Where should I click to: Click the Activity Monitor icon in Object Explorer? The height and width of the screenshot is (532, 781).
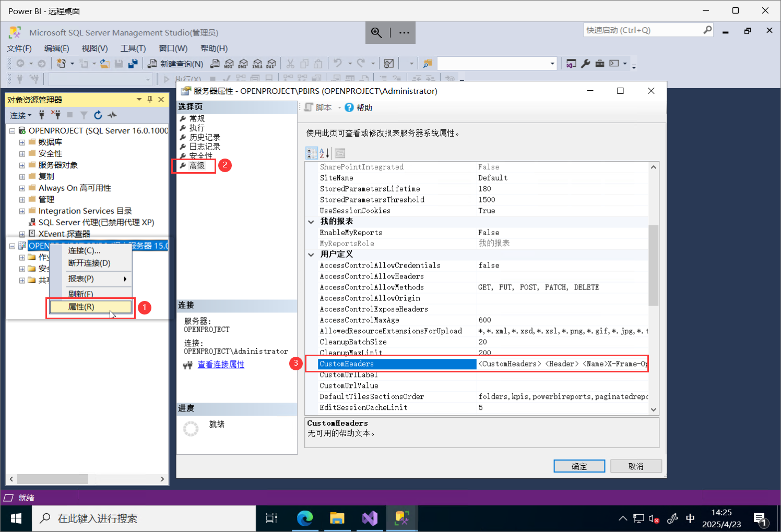(x=112, y=115)
